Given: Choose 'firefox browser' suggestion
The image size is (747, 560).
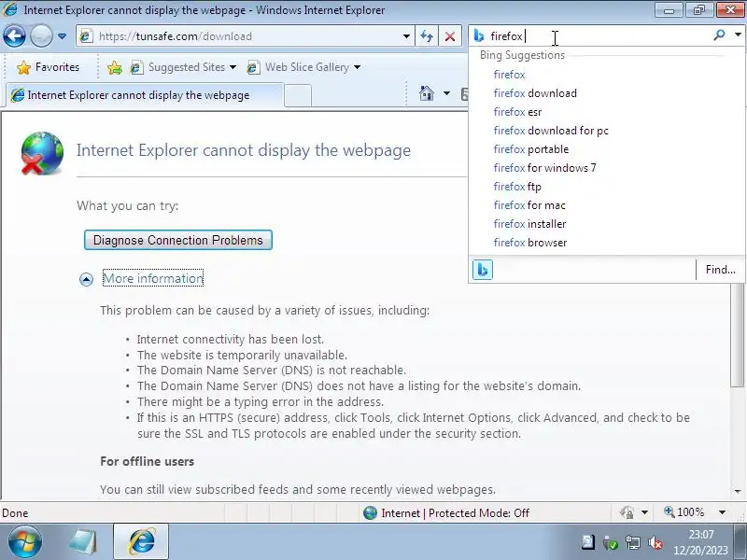Looking at the screenshot, I should [530, 243].
